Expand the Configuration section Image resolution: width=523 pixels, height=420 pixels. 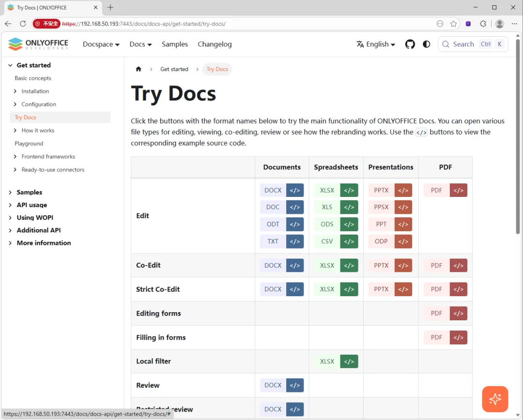pos(15,105)
